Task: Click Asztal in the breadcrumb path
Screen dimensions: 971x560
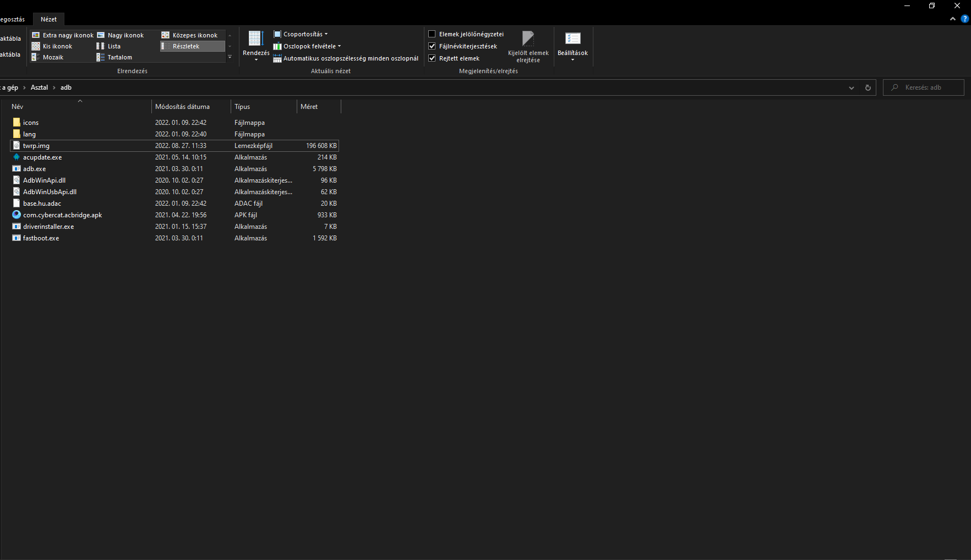Action: pyautogui.click(x=39, y=87)
